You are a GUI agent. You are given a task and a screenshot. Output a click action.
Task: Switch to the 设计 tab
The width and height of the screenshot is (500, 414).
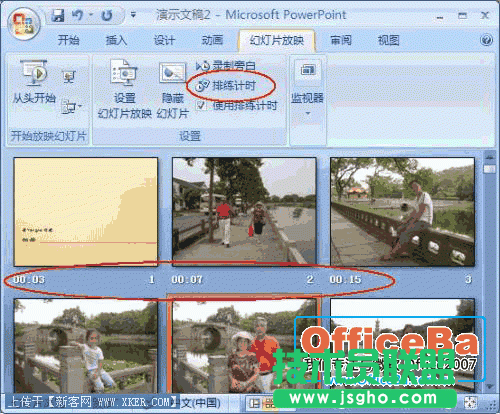[x=164, y=40]
